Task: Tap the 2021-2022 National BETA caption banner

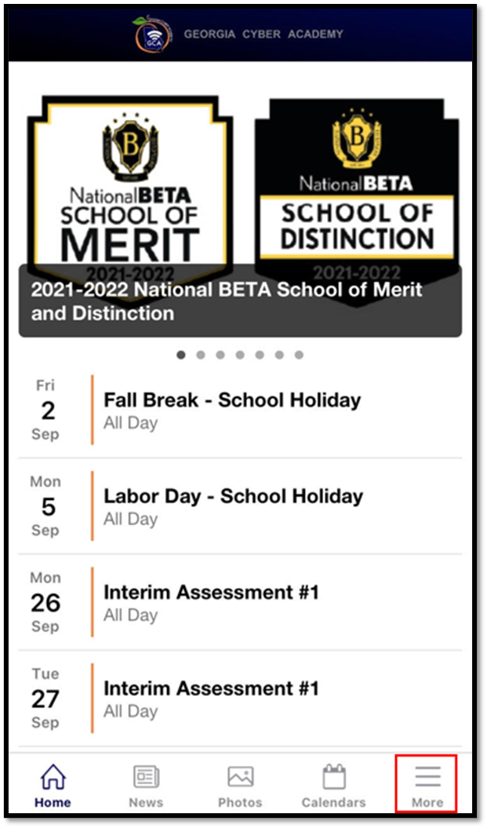Action: (x=240, y=301)
